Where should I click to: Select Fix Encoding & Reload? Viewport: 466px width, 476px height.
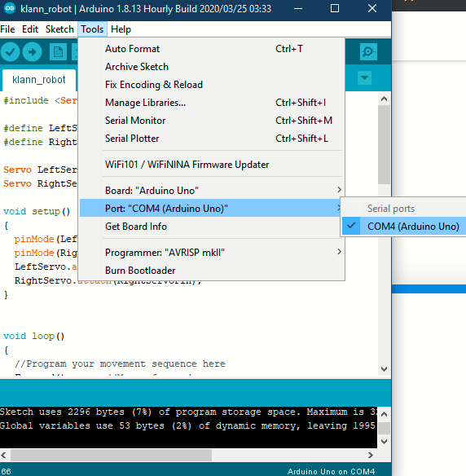212,85
